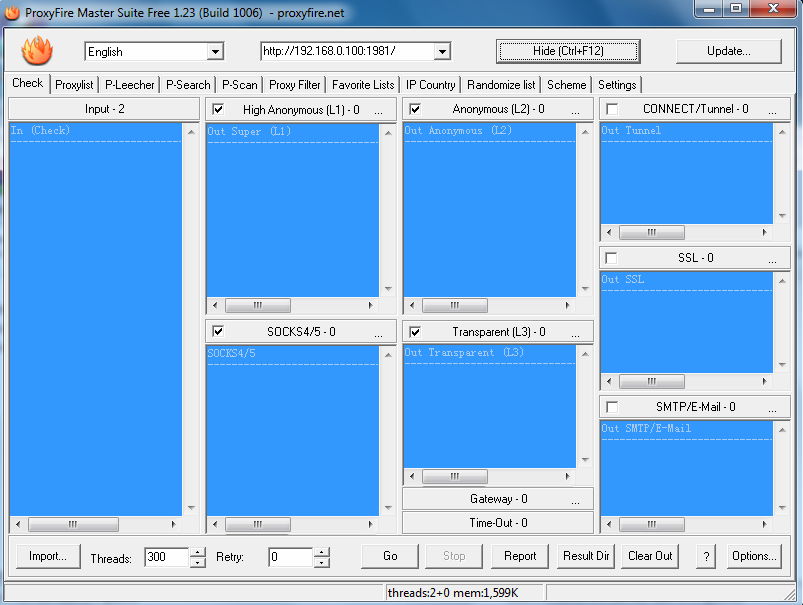803x605 pixels.
Task: Click the Update... button
Action: pos(729,51)
